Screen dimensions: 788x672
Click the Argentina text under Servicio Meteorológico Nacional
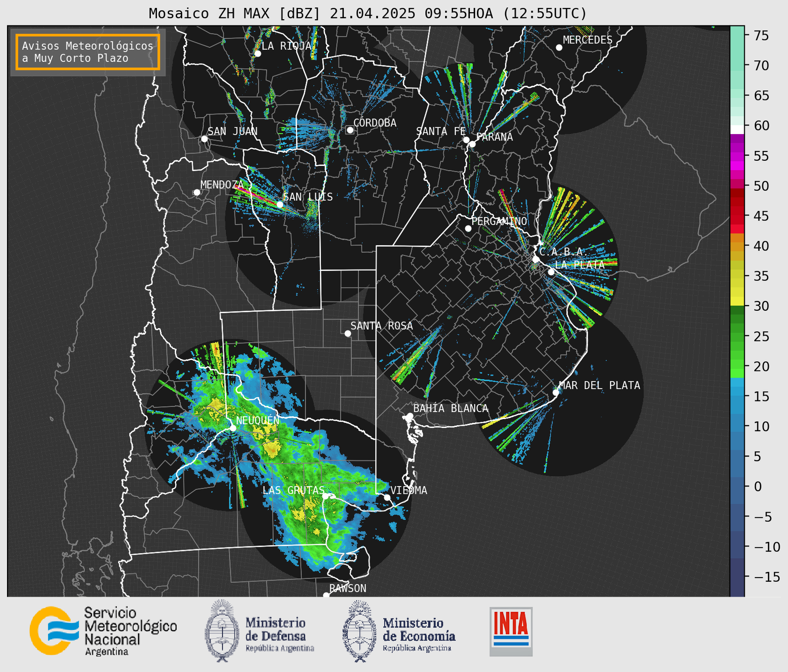tap(106, 652)
